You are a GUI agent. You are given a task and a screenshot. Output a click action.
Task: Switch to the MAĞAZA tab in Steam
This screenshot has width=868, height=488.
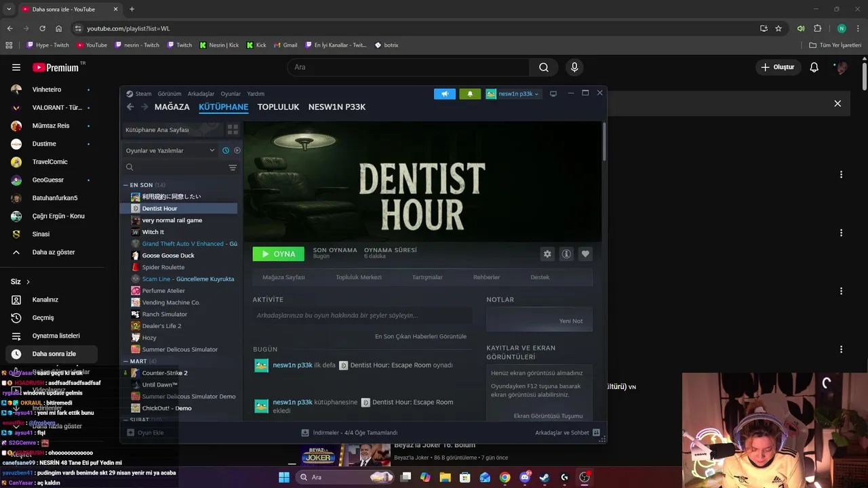[172, 107]
